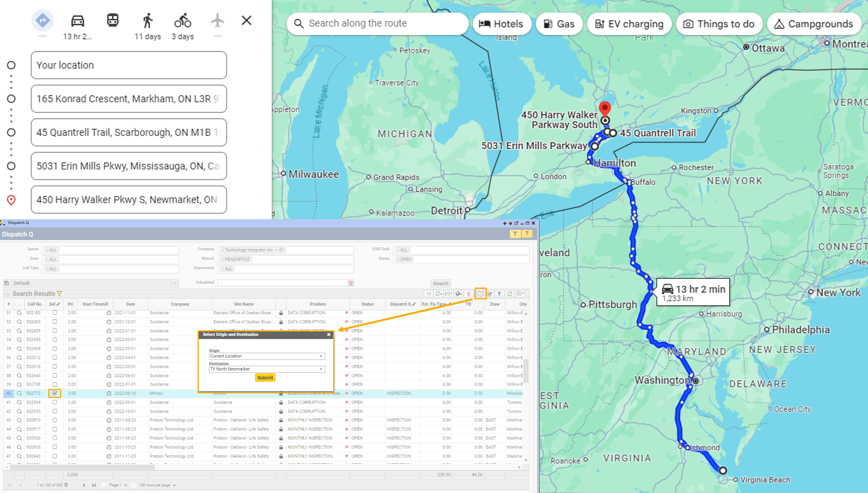The image size is (868, 493).
Task: Click blue filter funnel in results toolbar
Action: [x=500, y=294]
